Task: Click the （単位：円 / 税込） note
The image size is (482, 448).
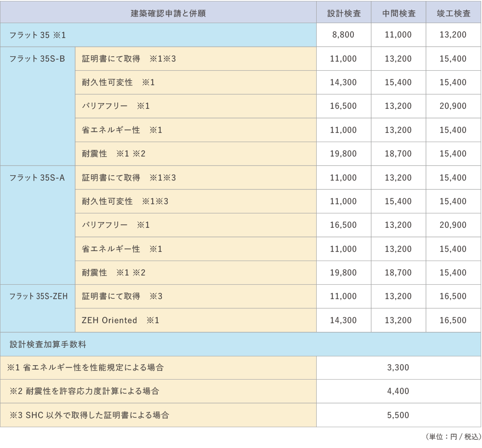Action: tap(454, 436)
